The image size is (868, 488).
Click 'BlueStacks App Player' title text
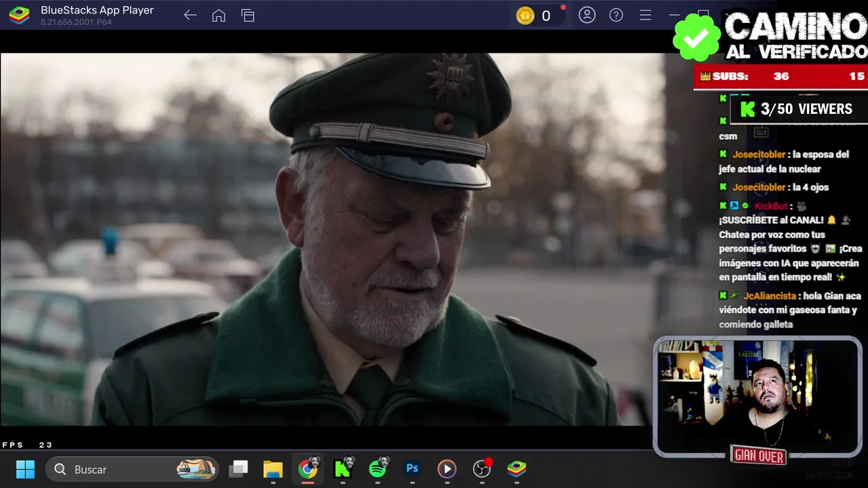[x=97, y=10]
